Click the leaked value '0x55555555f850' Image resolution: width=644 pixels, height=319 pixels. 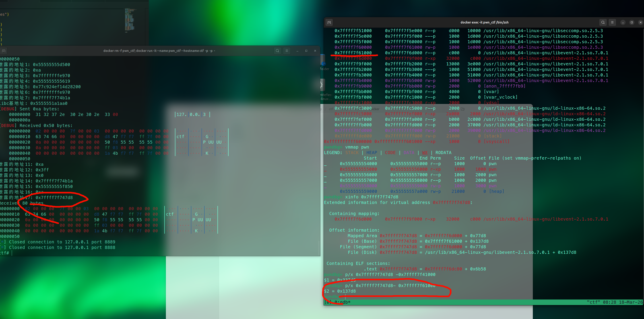[54, 187]
